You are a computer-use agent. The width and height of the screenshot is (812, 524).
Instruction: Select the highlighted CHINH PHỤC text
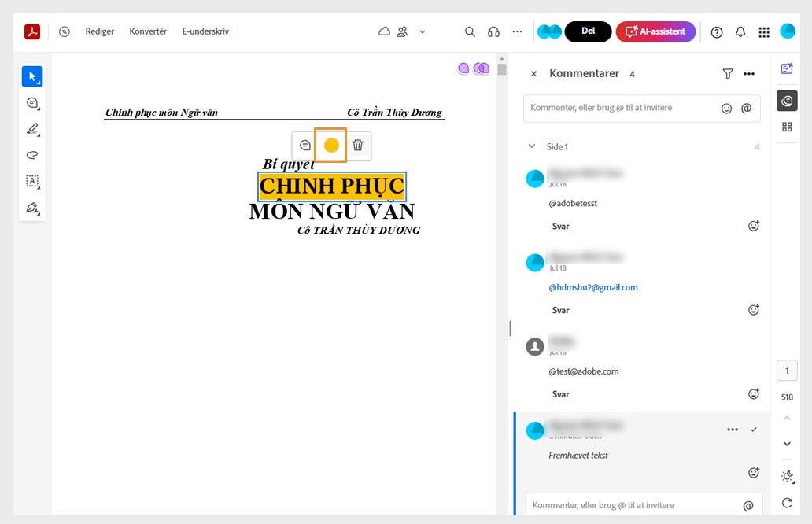click(x=332, y=186)
